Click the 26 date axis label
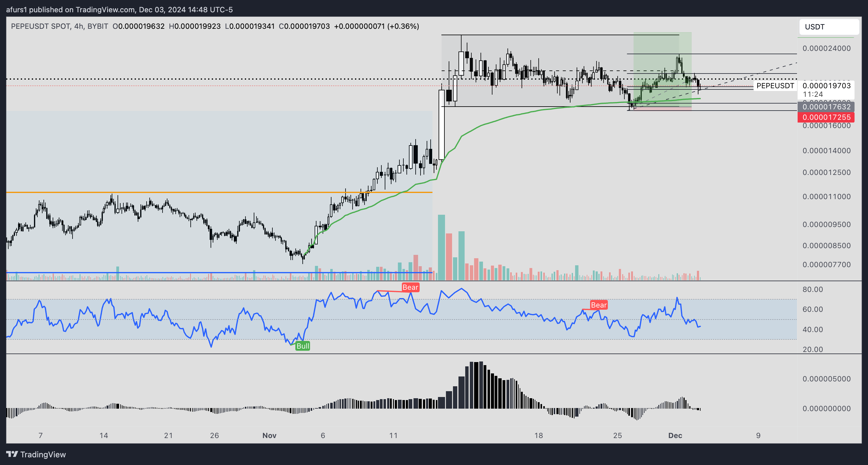The image size is (868, 465). [x=215, y=435]
